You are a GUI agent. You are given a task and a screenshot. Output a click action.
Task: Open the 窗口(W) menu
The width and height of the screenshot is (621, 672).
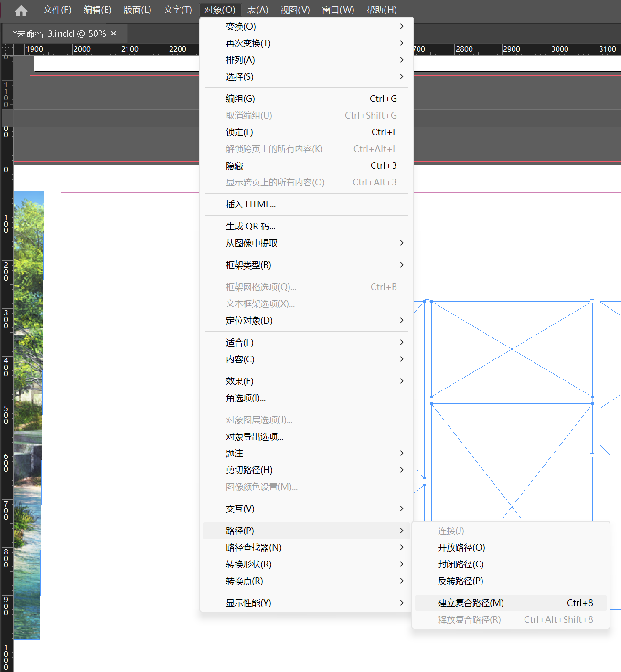coord(338,10)
